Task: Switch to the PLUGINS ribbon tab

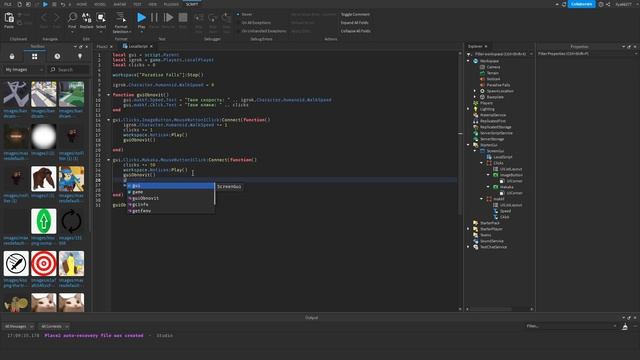Action: [x=171, y=4]
